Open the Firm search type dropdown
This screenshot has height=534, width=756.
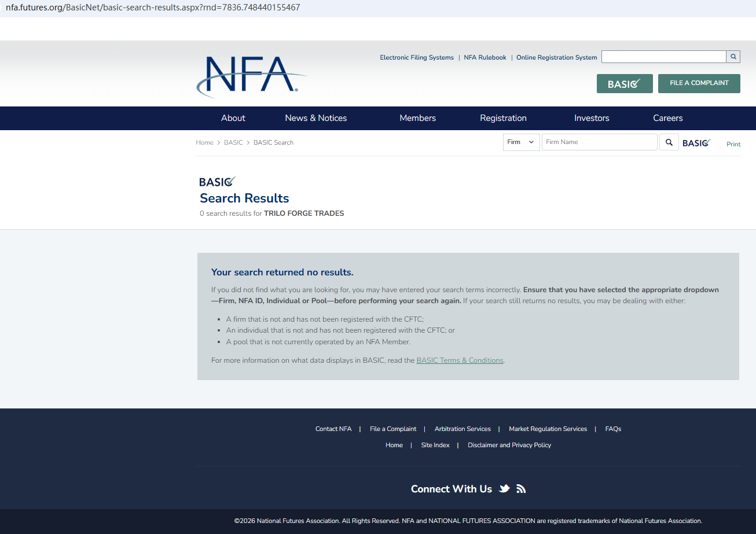[x=522, y=142]
